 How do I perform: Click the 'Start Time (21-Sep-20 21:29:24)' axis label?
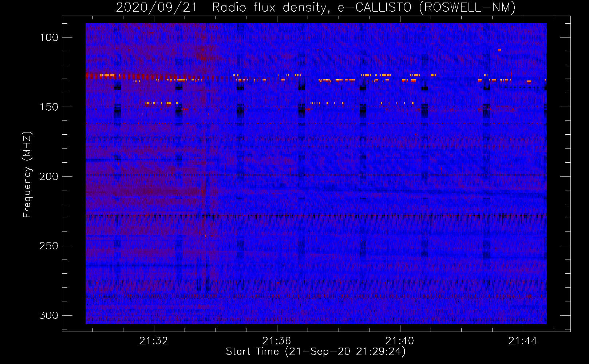[x=316, y=352]
